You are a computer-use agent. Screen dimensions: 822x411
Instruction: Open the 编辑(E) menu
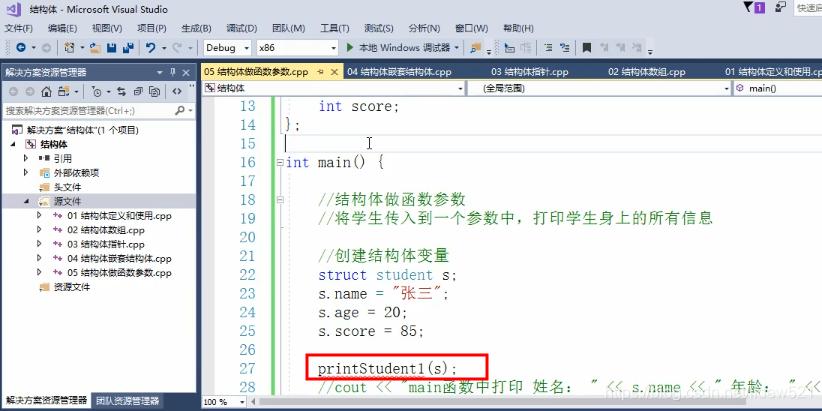coord(62,28)
